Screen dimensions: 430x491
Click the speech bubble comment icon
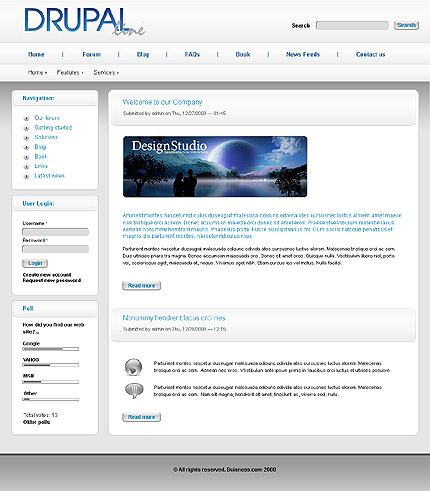(x=134, y=391)
